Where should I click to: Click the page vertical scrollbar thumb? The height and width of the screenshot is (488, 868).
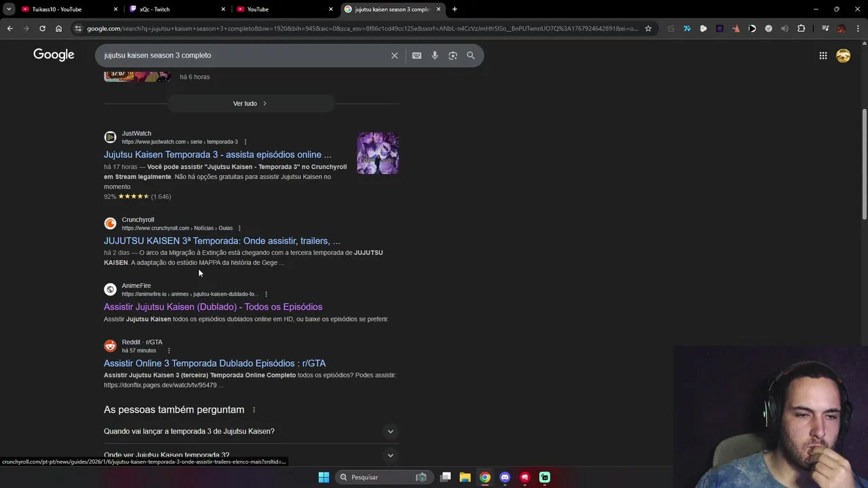click(x=864, y=163)
